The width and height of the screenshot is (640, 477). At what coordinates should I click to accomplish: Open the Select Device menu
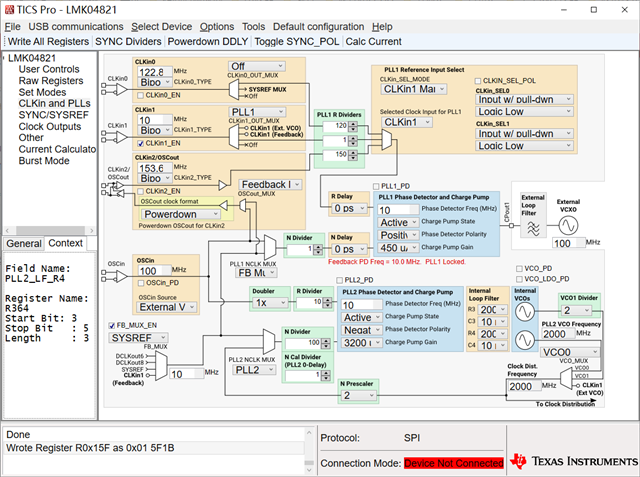pos(162,27)
